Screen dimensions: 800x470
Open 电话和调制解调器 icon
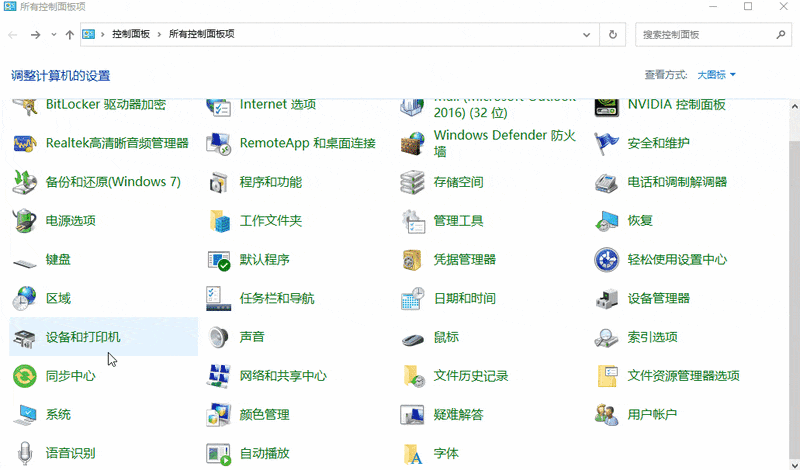coord(607,183)
